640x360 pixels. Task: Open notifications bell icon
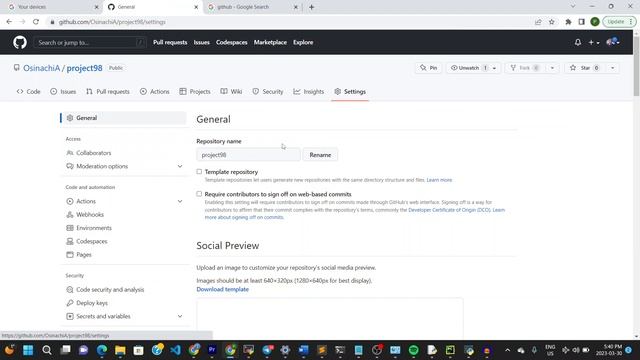(x=578, y=42)
